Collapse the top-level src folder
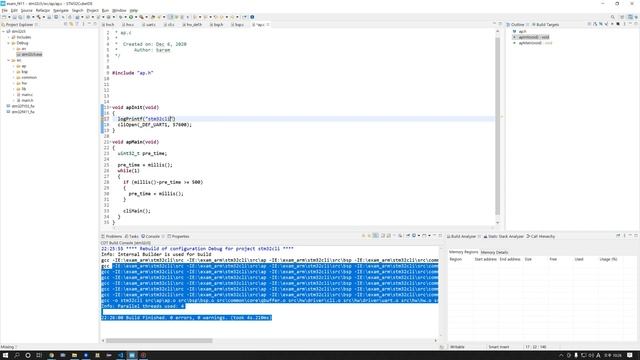 click(9, 60)
